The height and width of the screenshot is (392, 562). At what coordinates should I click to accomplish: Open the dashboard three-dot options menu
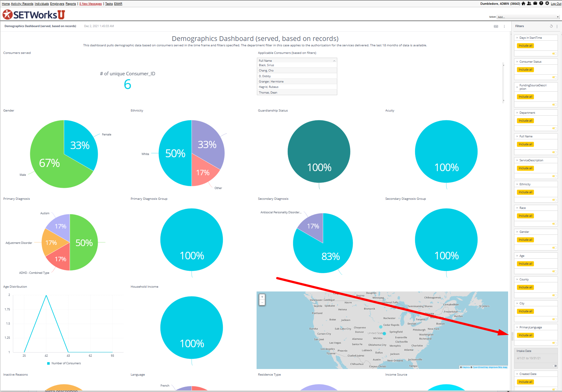tap(504, 26)
